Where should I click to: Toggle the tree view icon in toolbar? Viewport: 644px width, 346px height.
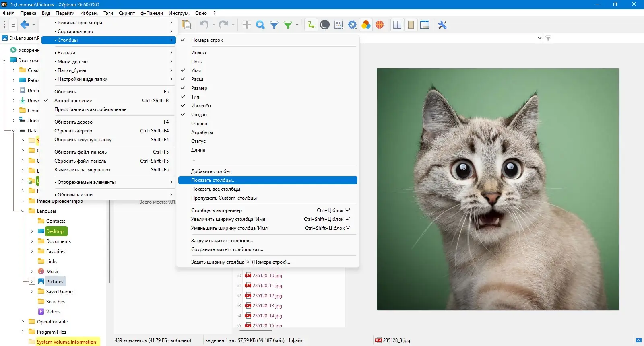click(311, 25)
